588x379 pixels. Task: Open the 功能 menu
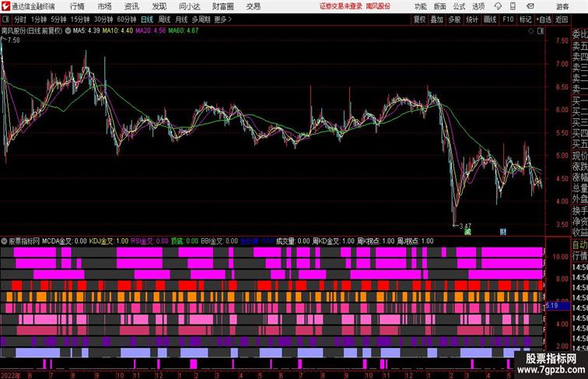(420, 6)
